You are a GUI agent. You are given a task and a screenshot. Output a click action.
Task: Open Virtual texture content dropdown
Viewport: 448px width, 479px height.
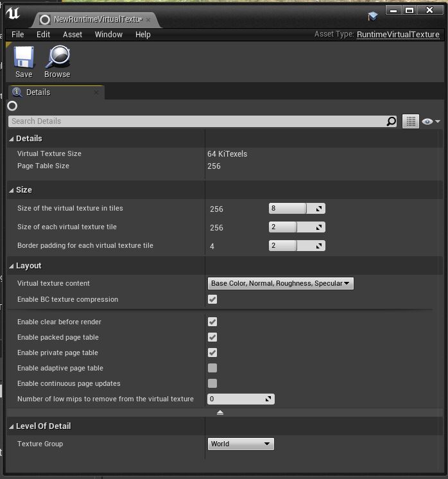click(280, 284)
